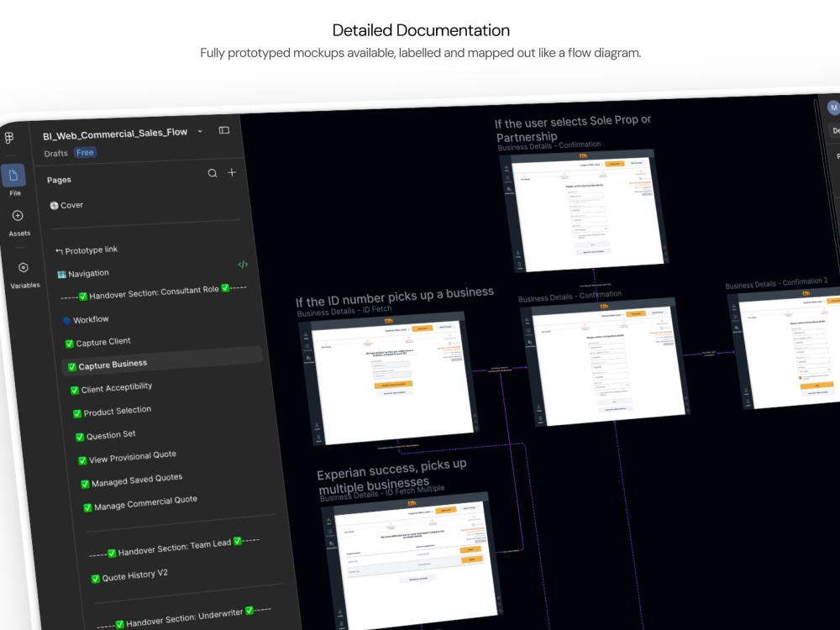This screenshot has height=630, width=840.
Task: Select Business Details - Confirmation 2 frame
Action: click(785, 349)
